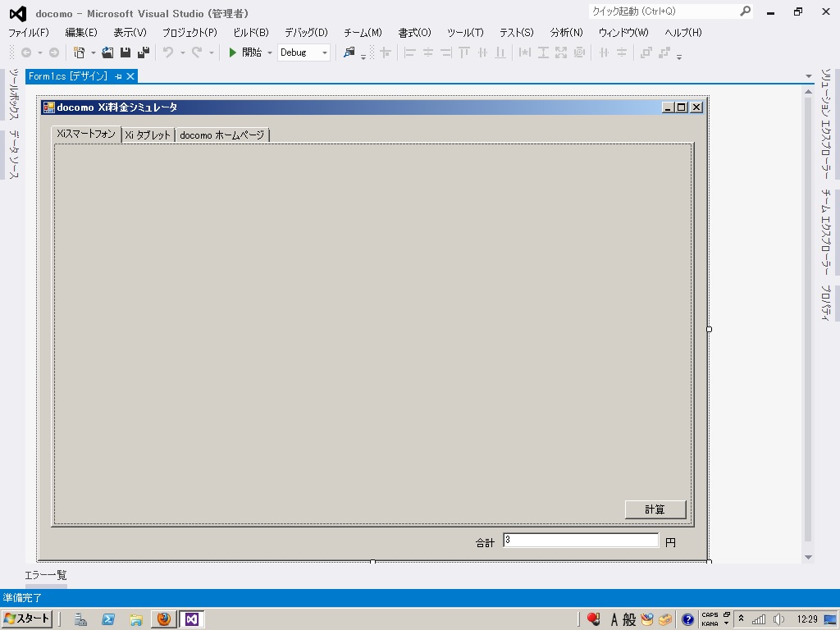Expand the 開始 start button dropdown arrow
Image resolution: width=840 pixels, height=630 pixels.
click(x=269, y=52)
